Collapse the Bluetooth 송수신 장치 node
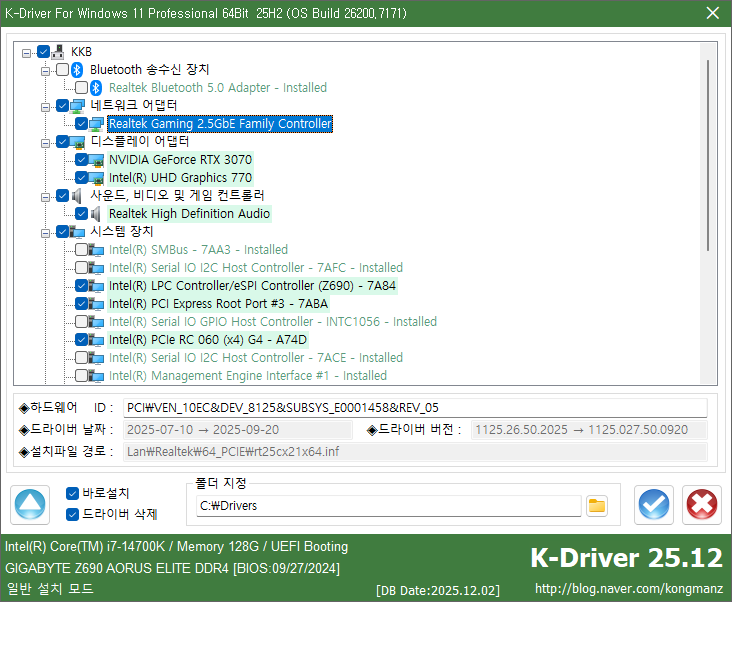This screenshot has height=648, width=732. [x=45, y=71]
